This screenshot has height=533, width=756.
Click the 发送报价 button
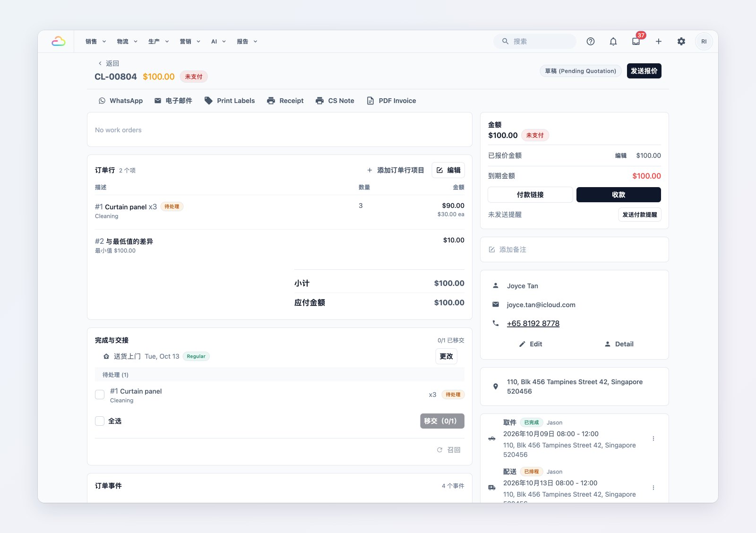click(x=644, y=71)
